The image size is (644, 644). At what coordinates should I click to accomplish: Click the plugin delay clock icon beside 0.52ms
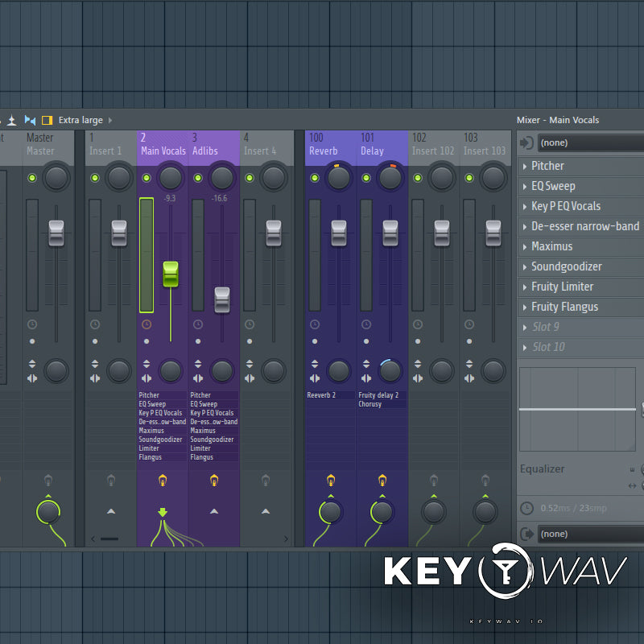tap(526, 509)
